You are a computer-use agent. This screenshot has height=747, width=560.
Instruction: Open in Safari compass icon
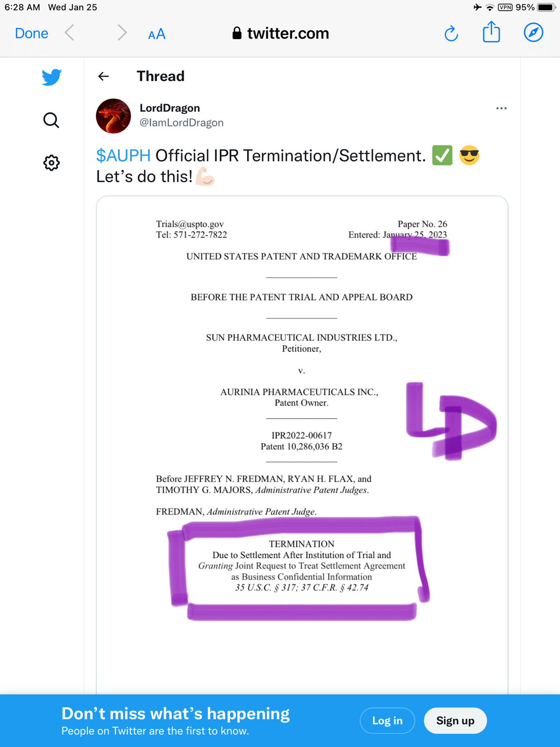(x=533, y=33)
